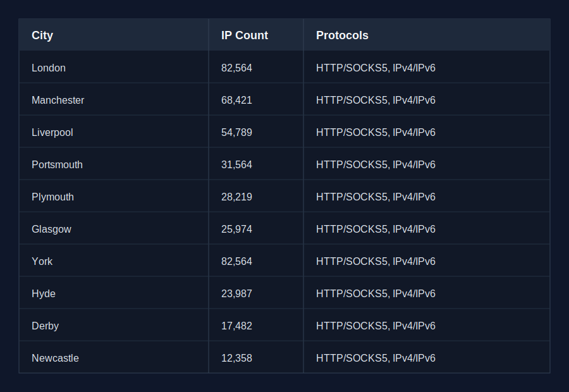Select the Portsmouth city cell
The image size is (569, 392).
pos(114,164)
